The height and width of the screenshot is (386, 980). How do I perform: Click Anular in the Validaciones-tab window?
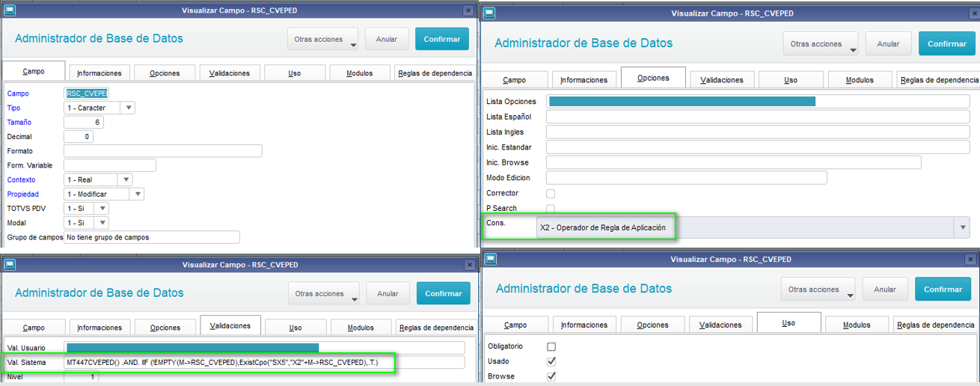click(x=388, y=293)
